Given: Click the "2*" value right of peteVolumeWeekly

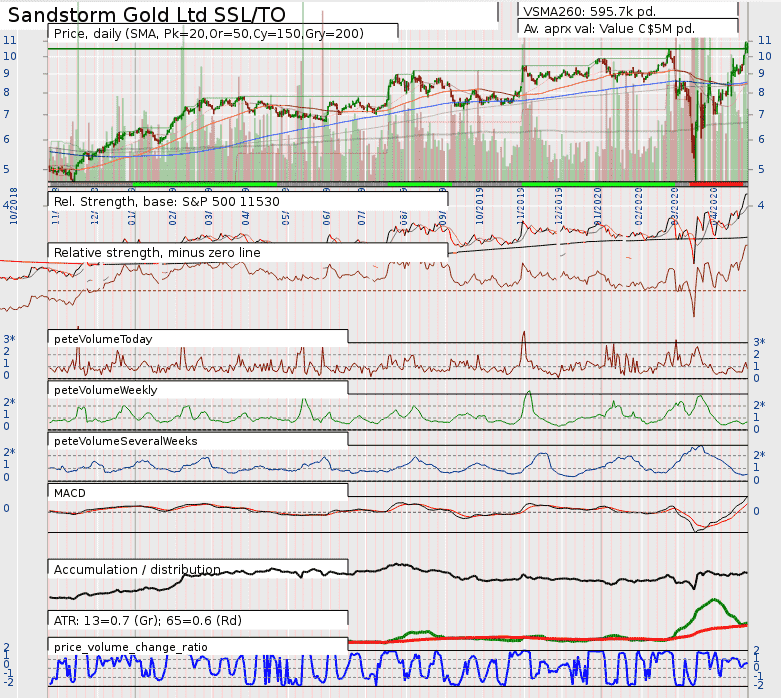Looking at the screenshot, I should 759,405.
